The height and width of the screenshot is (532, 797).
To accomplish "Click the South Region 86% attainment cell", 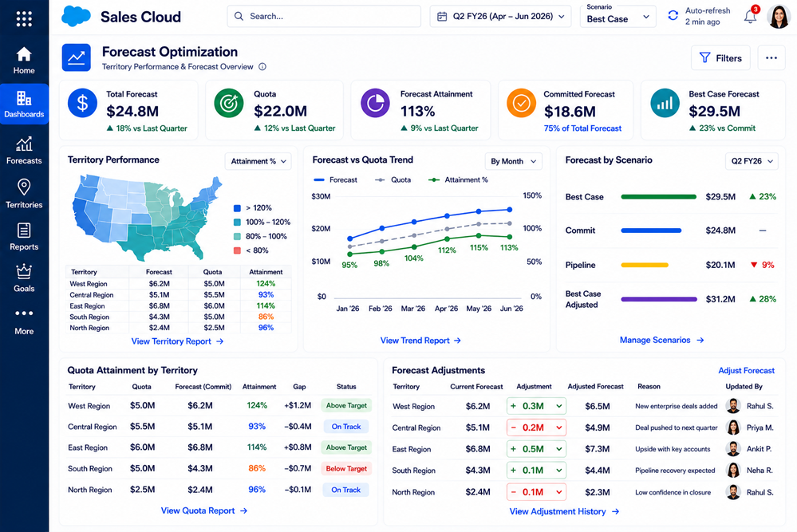I will click(x=257, y=468).
